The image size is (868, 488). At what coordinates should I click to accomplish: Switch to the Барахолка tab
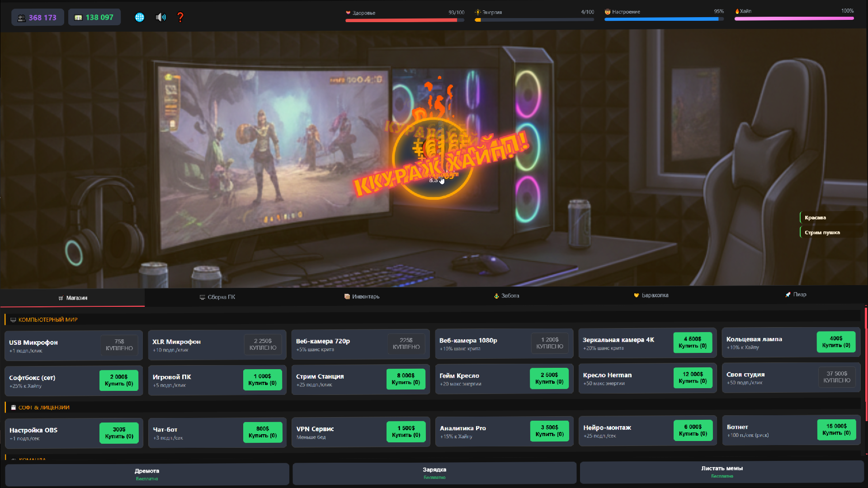[651, 295]
